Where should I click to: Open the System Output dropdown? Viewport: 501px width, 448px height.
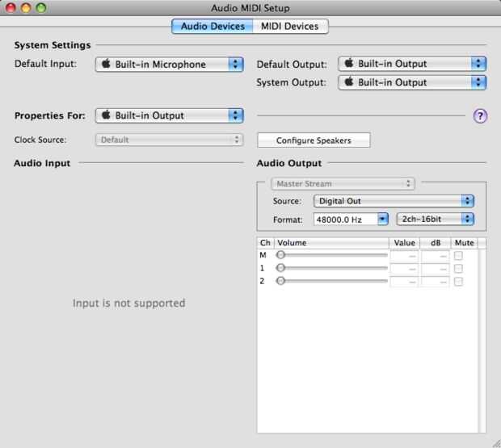coord(412,82)
